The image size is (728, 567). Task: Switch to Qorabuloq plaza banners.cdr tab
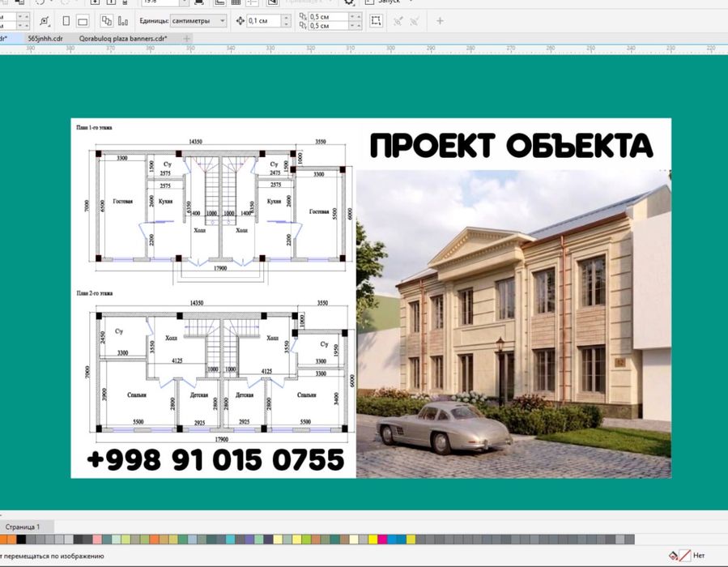coord(123,39)
